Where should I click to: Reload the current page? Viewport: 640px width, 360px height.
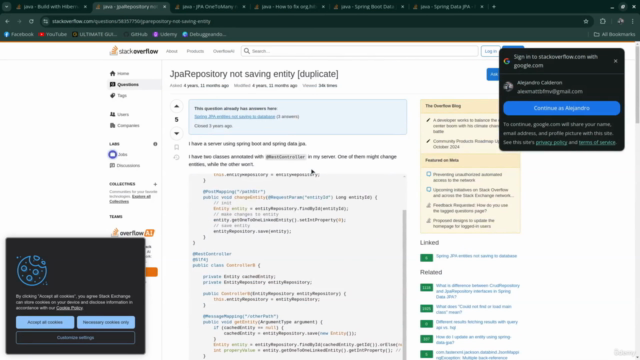tap(31, 21)
